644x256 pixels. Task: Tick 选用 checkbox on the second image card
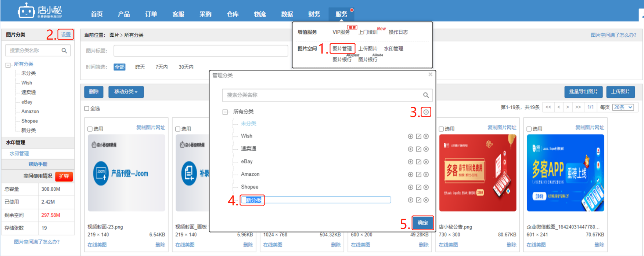coord(178,129)
